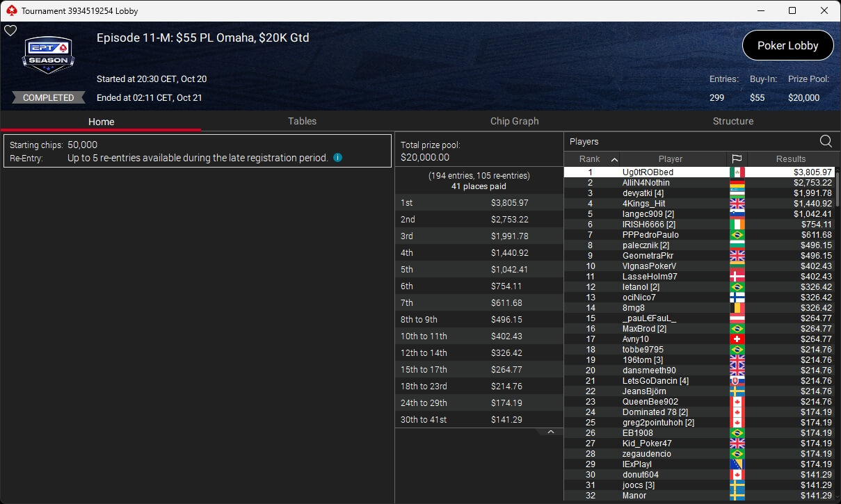Collapse the prize payout list chevron

pos(550,432)
